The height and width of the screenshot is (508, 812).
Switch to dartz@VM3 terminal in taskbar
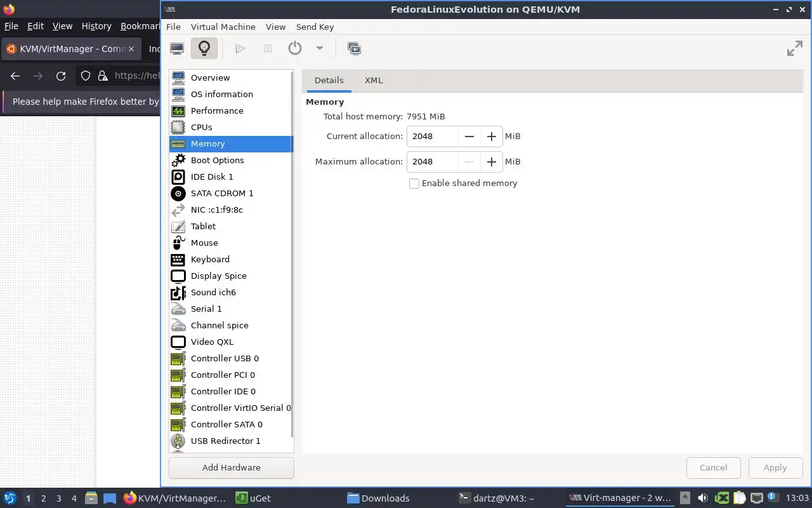[x=497, y=498]
